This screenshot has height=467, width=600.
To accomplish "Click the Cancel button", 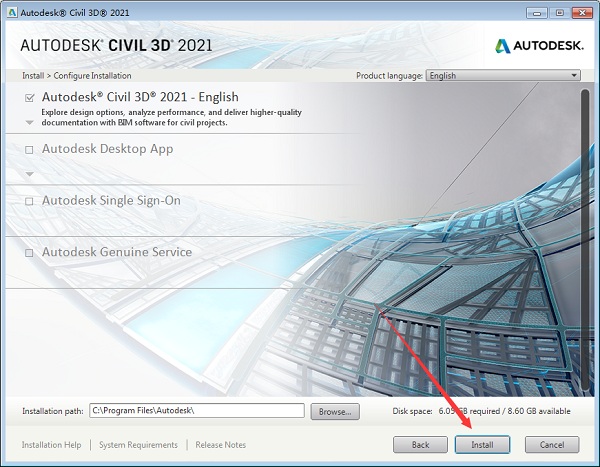I will (x=552, y=445).
